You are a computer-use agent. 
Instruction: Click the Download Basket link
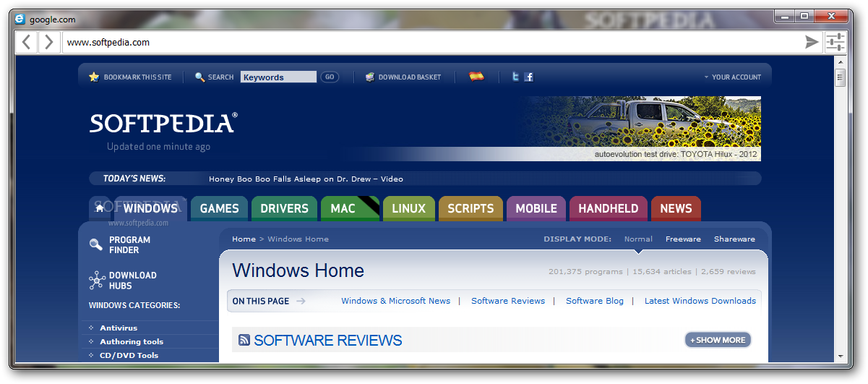click(410, 77)
